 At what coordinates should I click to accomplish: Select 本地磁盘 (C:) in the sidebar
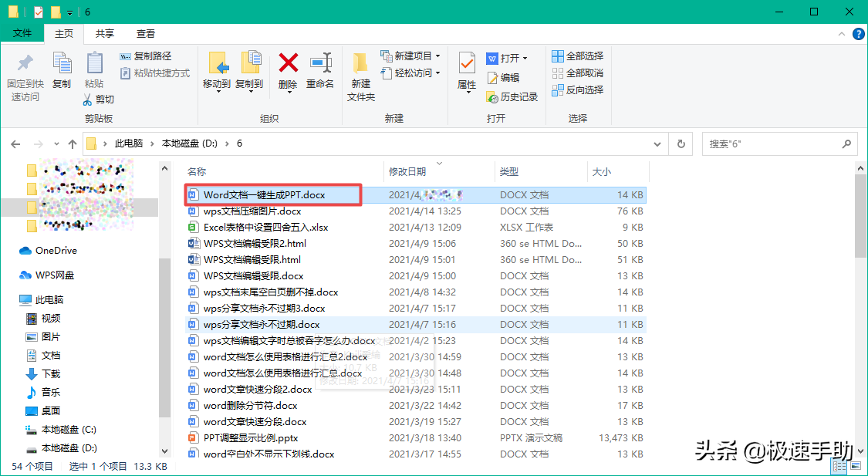[62, 429]
